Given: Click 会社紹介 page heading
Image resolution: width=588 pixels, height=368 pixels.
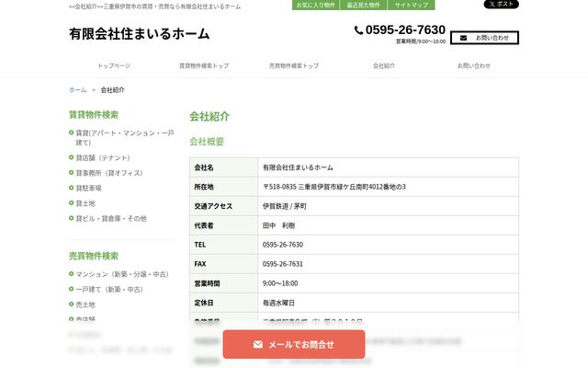Looking at the screenshot, I should click(x=209, y=117).
